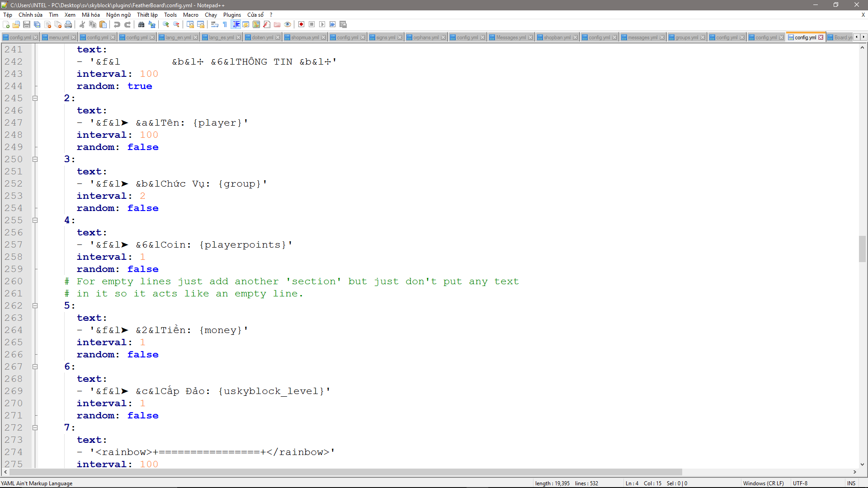Open the Plugins menu
The width and height of the screenshot is (868, 488).
pyautogui.click(x=232, y=15)
